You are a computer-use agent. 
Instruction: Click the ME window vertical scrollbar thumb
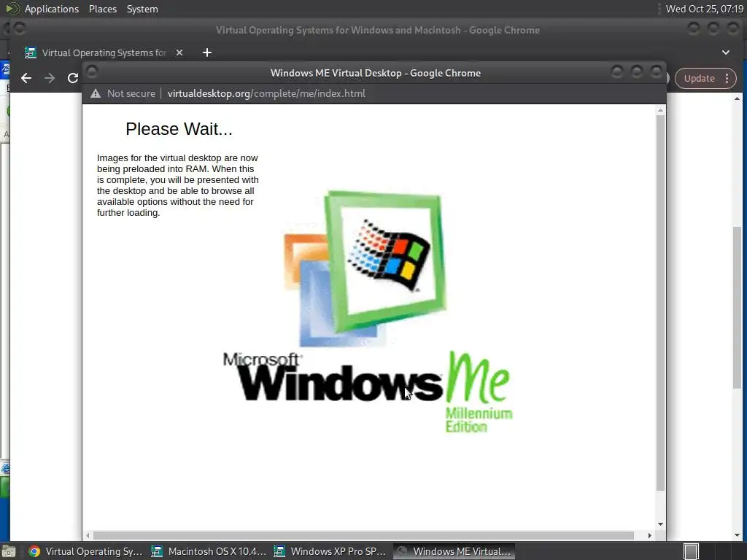[660, 303]
